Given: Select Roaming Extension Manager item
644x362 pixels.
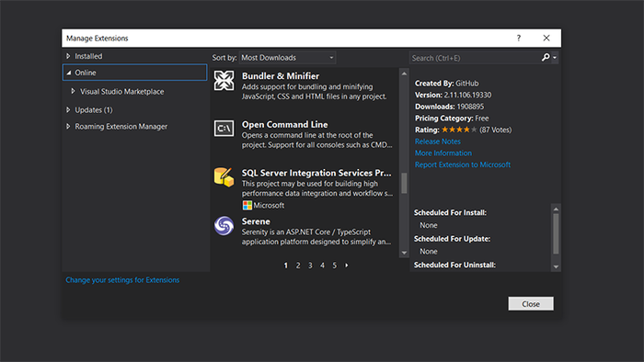Looking at the screenshot, I should coord(121,126).
